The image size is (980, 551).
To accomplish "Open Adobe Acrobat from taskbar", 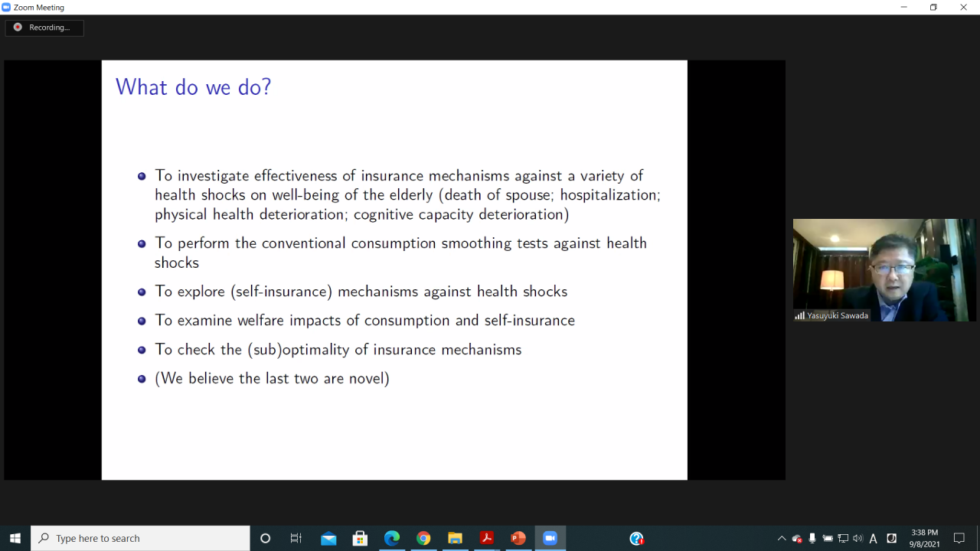I will (x=486, y=538).
